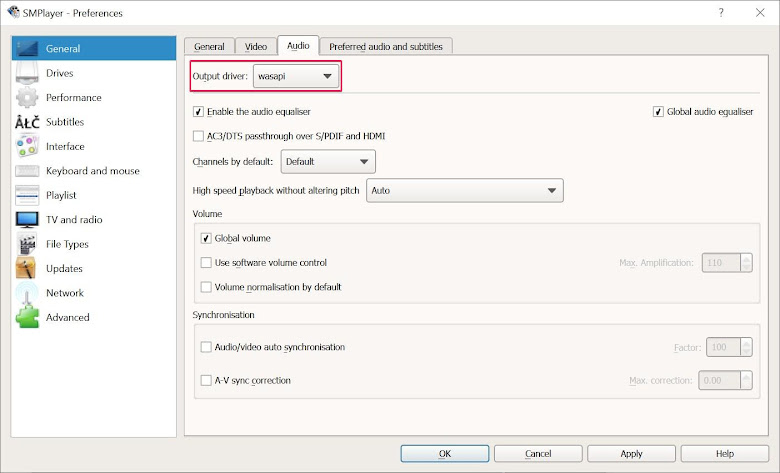Open the Output driver wasapi dropdown
The image size is (780, 473).
[x=296, y=76]
